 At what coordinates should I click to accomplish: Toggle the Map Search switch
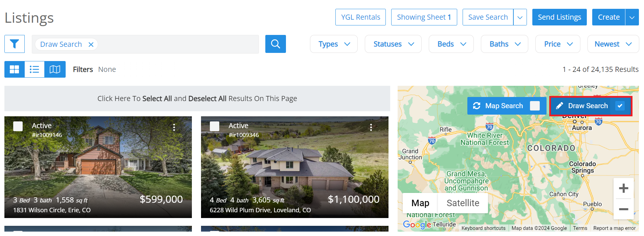pos(535,105)
